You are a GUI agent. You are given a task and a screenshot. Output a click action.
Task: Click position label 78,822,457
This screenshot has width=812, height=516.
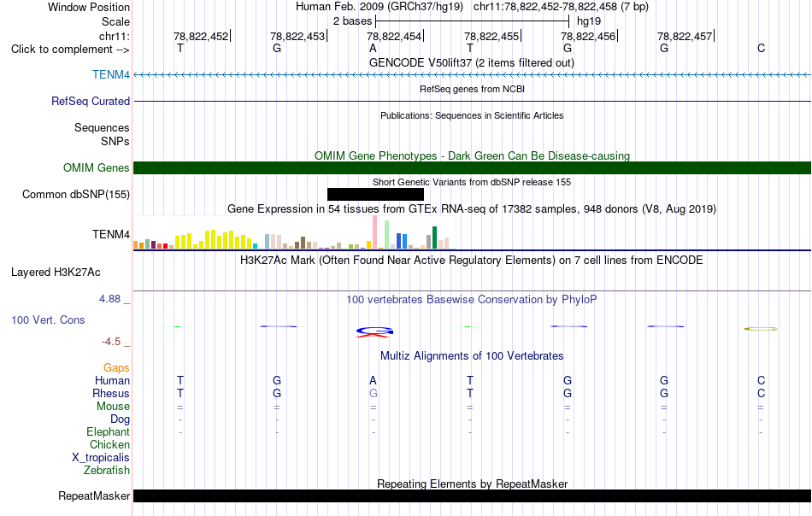click(x=685, y=36)
